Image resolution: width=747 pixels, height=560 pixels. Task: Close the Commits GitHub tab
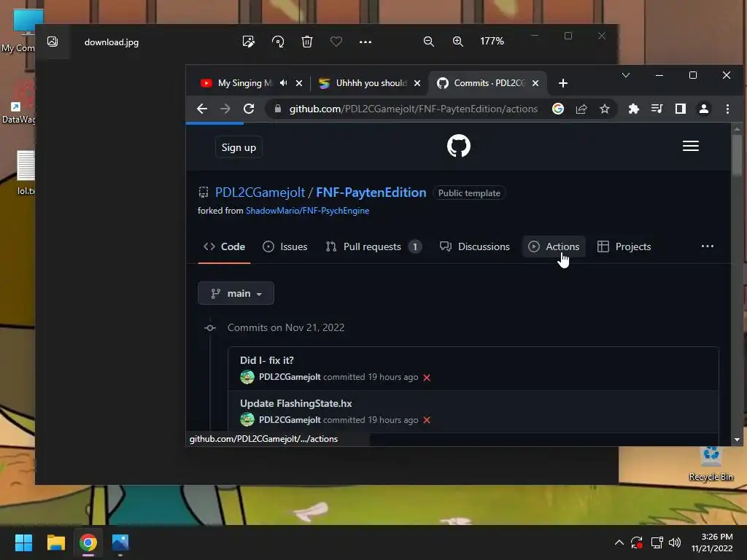535,83
